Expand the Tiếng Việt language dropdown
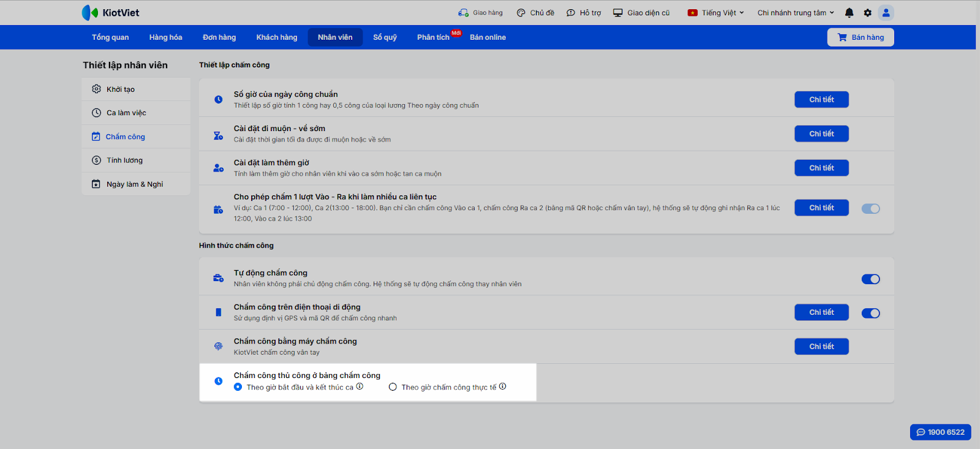 (x=716, y=13)
